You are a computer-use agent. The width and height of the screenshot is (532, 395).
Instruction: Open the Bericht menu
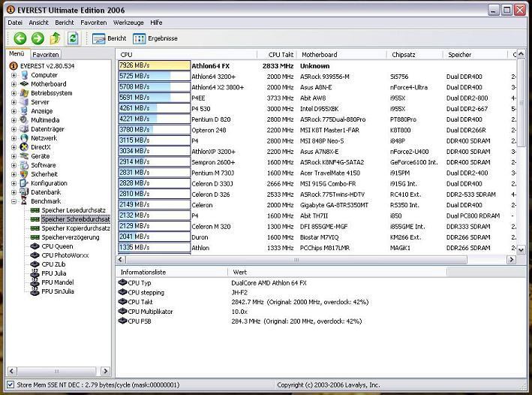(x=64, y=23)
